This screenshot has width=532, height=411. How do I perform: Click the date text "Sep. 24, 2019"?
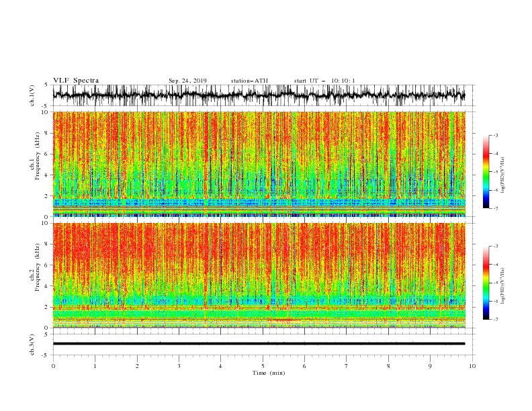[x=187, y=81]
